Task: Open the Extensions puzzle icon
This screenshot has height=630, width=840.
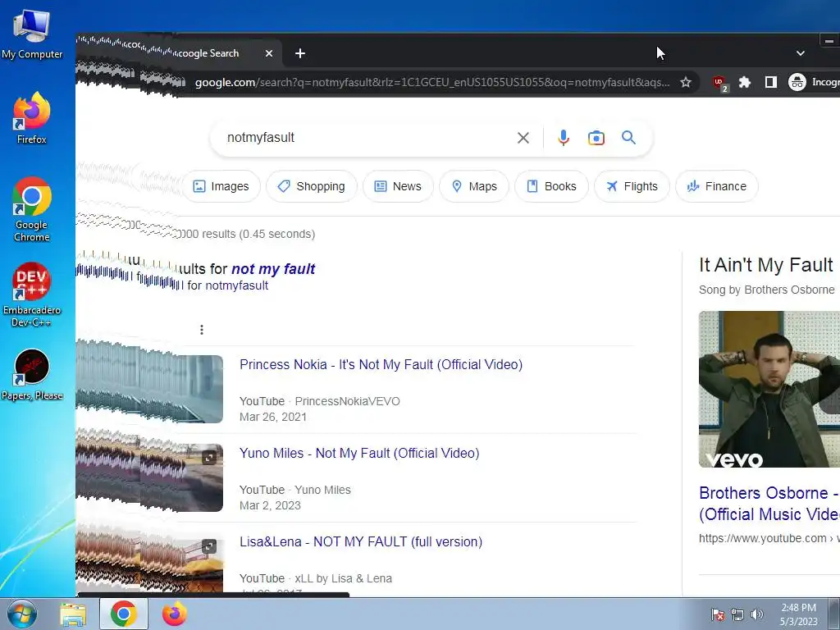Action: tap(745, 83)
